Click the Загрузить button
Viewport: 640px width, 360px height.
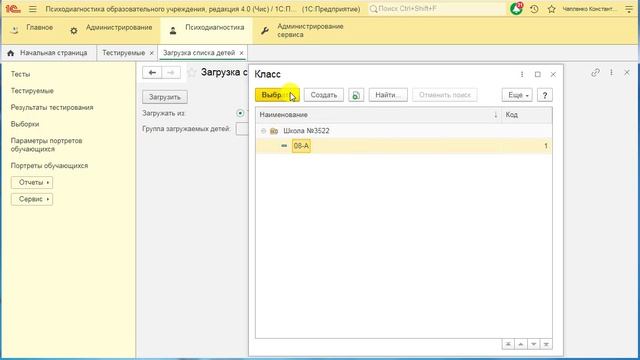(165, 97)
